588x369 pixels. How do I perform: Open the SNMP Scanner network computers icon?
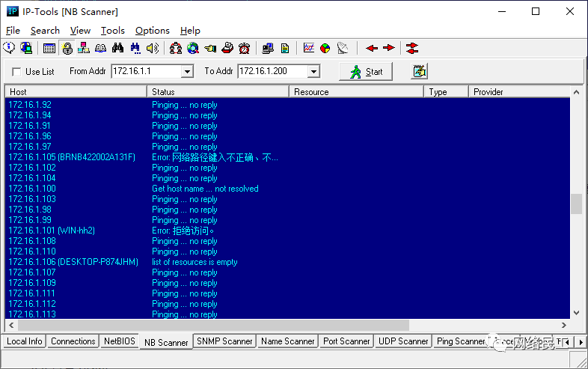pyautogui.click(x=84, y=48)
